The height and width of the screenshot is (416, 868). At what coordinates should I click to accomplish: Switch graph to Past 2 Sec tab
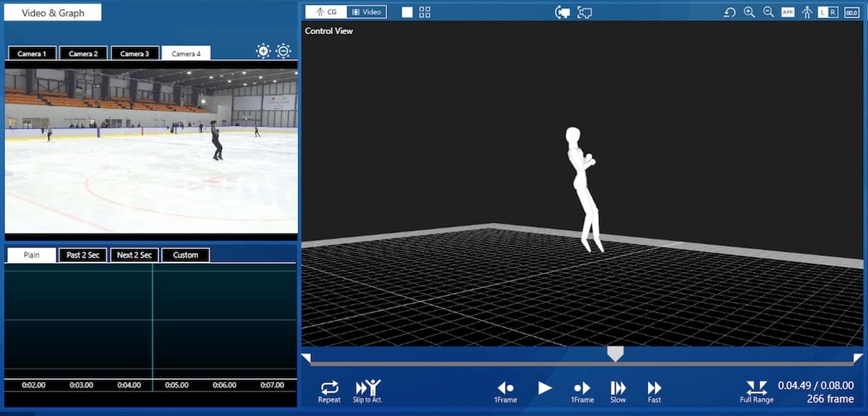(x=83, y=255)
